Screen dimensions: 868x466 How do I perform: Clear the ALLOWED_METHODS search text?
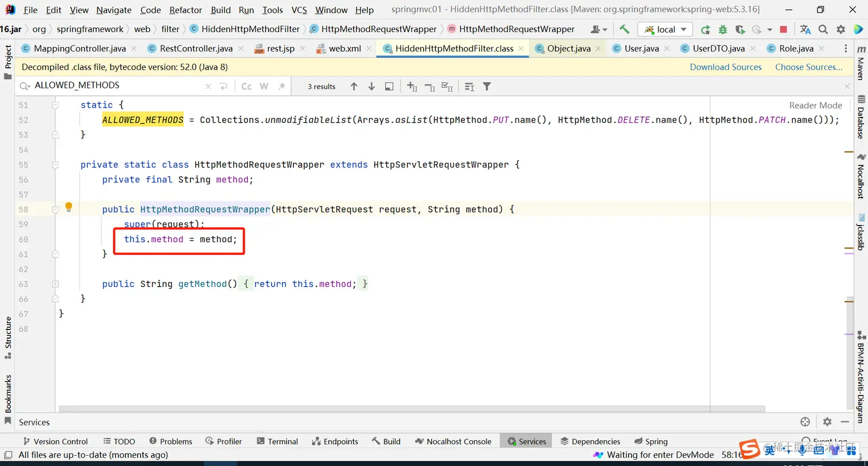(x=208, y=86)
